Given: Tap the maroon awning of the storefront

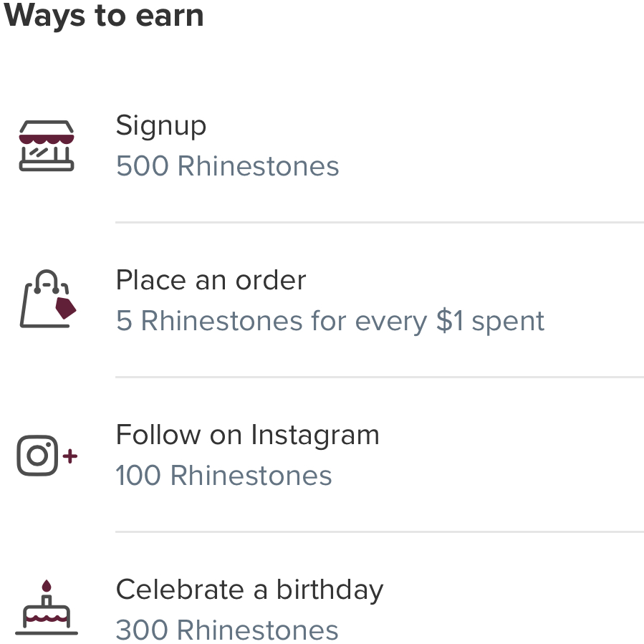Looking at the screenshot, I should pos(47,136).
